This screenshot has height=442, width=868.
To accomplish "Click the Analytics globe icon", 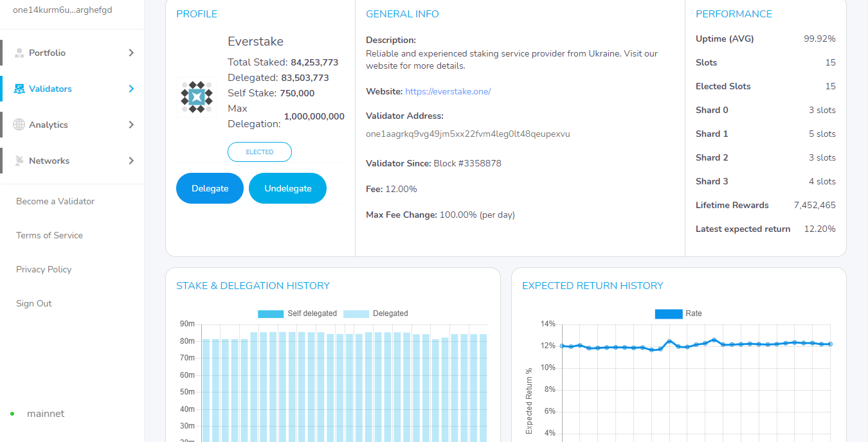I will [x=19, y=125].
